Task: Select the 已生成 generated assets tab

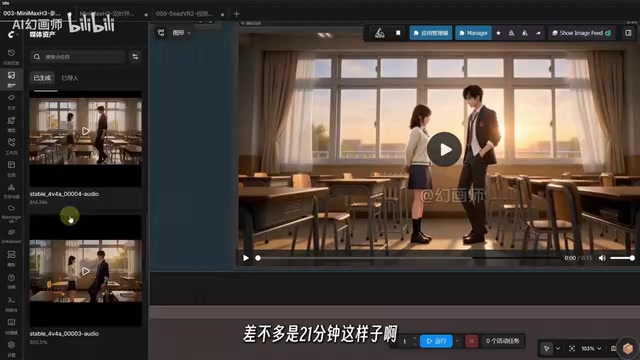Action: tap(42, 78)
